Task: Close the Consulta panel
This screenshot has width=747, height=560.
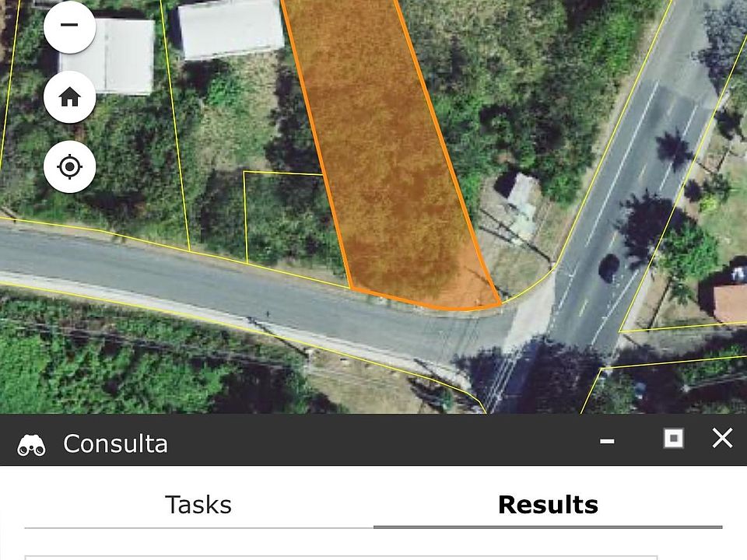Action: [722, 438]
